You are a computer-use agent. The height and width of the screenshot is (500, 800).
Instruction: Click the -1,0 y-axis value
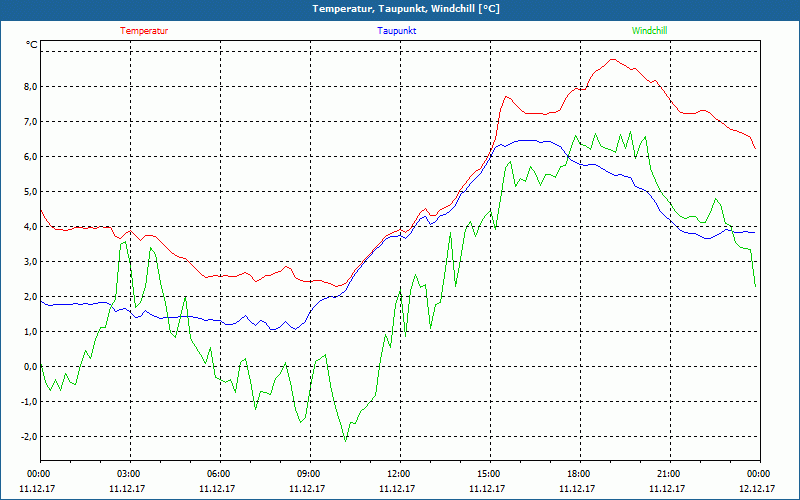tap(30, 402)
